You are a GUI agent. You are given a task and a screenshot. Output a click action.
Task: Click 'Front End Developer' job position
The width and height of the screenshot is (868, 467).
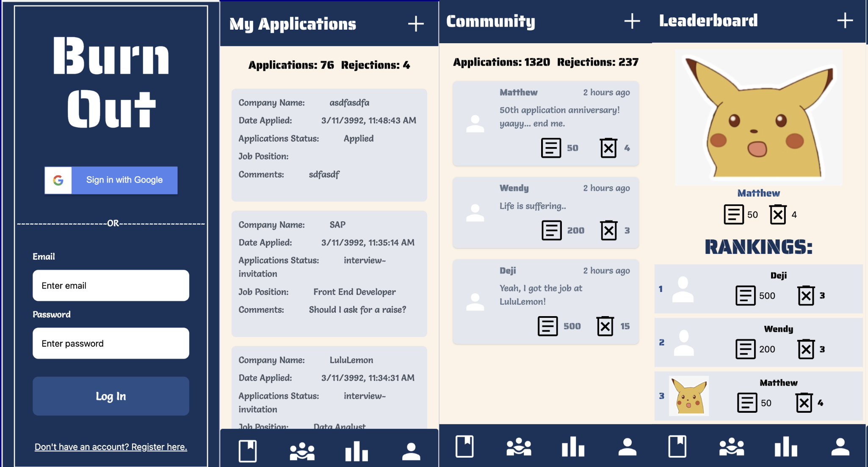click(354, 292)
